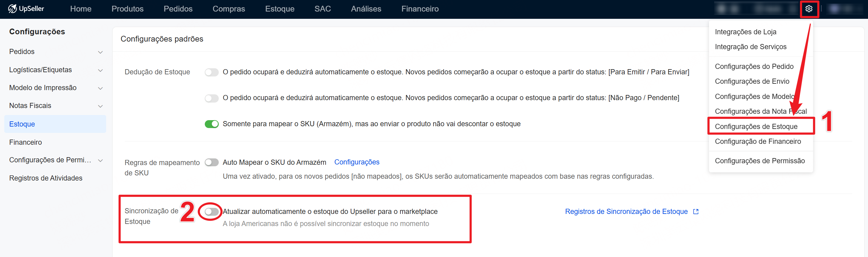Expand the Modelo de Impressão section
Image resolution: width=868 pixels, height=257 pixels.
pos(100,88)
